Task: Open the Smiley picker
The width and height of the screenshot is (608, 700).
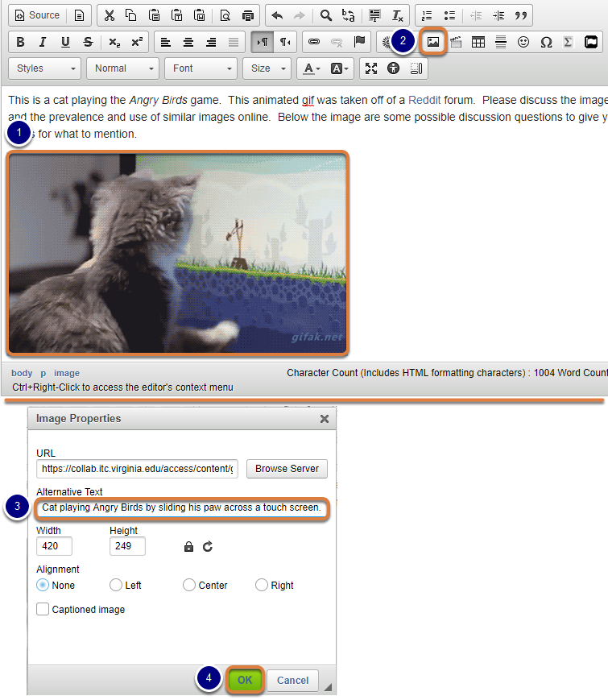Action: (523, 42)
